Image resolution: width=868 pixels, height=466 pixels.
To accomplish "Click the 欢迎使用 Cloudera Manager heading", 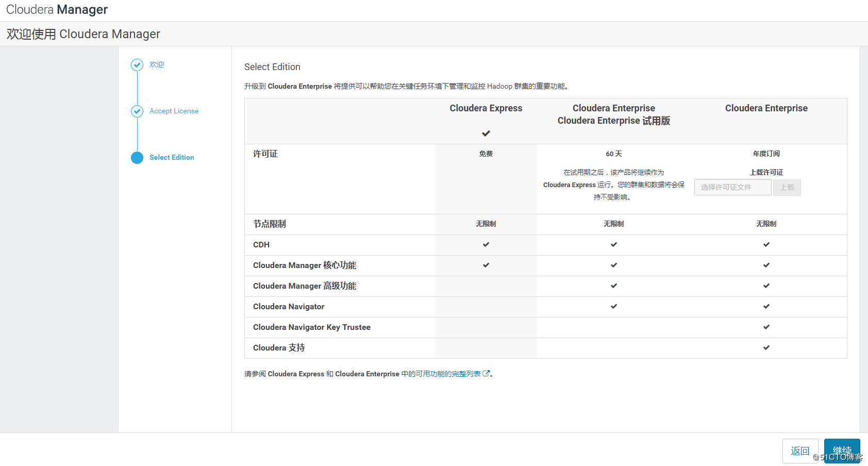I will (x=84, y=34).
